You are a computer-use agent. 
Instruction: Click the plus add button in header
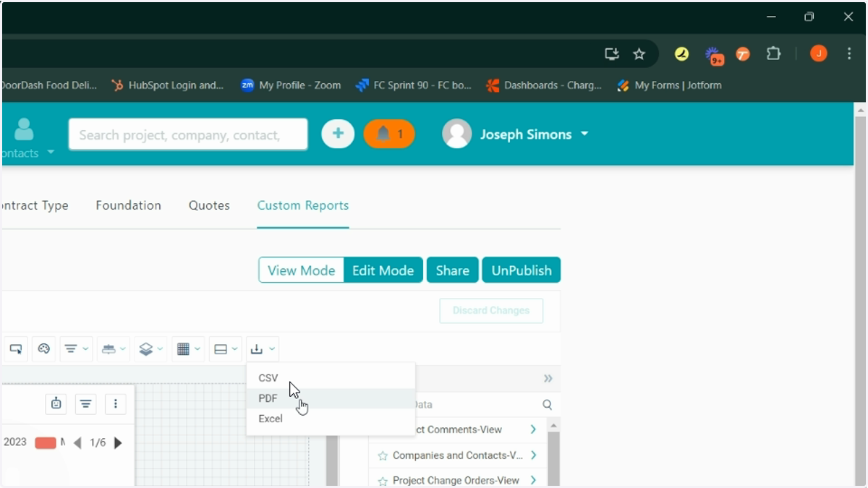point(338,134)
